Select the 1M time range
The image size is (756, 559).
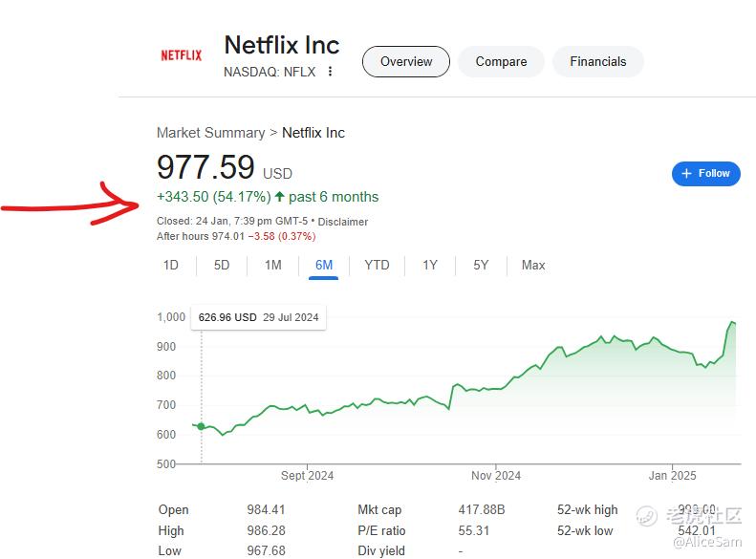(273, 265)
